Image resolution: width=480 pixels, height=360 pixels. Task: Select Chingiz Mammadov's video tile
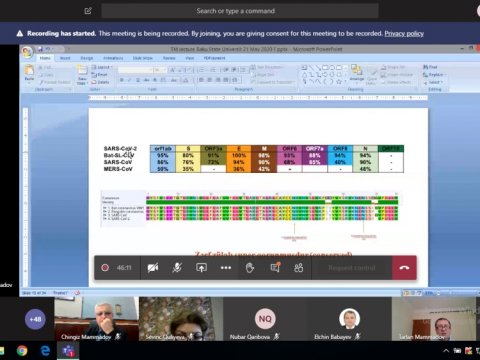tap(96, 319)
